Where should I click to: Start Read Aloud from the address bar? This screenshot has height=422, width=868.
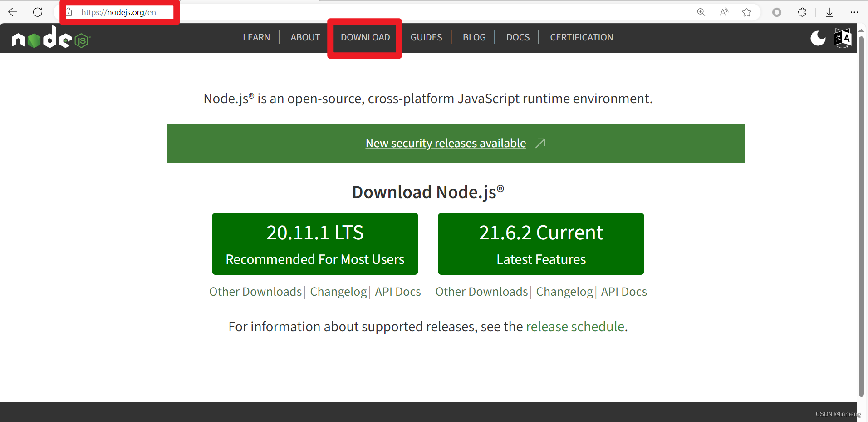(724, 12)
